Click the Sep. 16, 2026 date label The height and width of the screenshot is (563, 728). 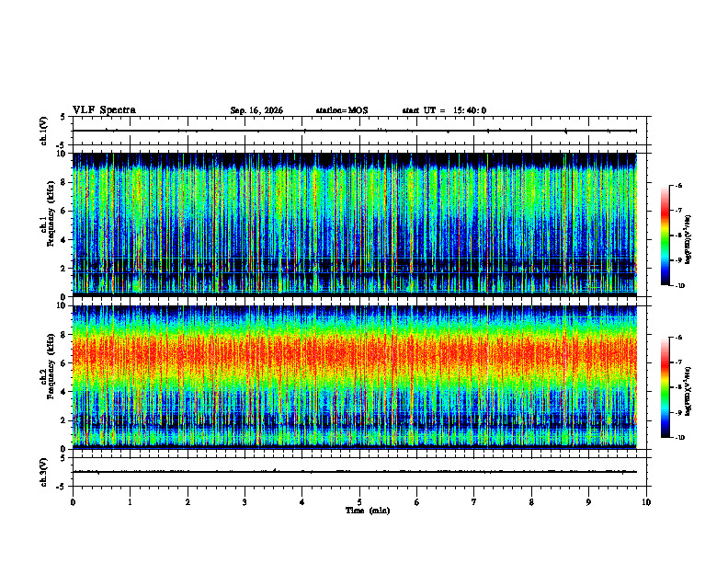pyautogui.click(x=256, y=110)
